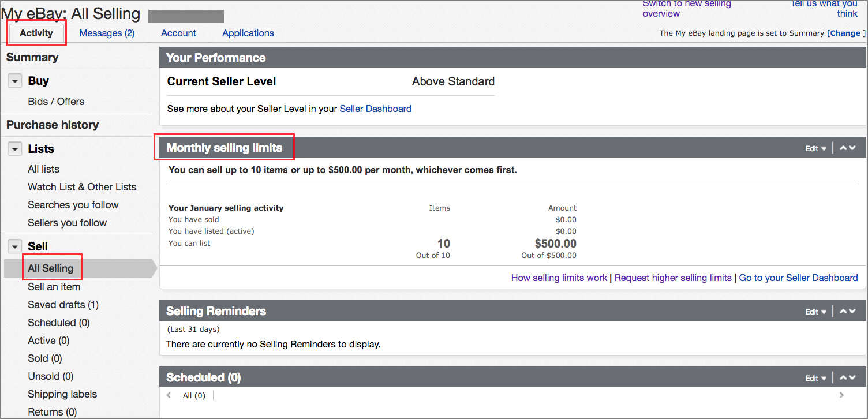This screenshot has height=419, width=868.
Task: Open the Account tab
Action: click(x=178, y=33)
